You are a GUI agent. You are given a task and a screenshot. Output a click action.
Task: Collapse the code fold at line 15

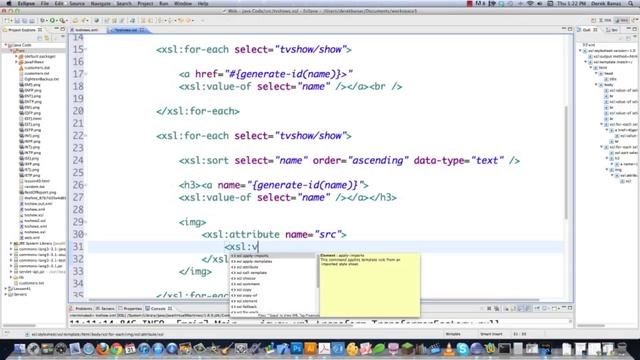86,49
